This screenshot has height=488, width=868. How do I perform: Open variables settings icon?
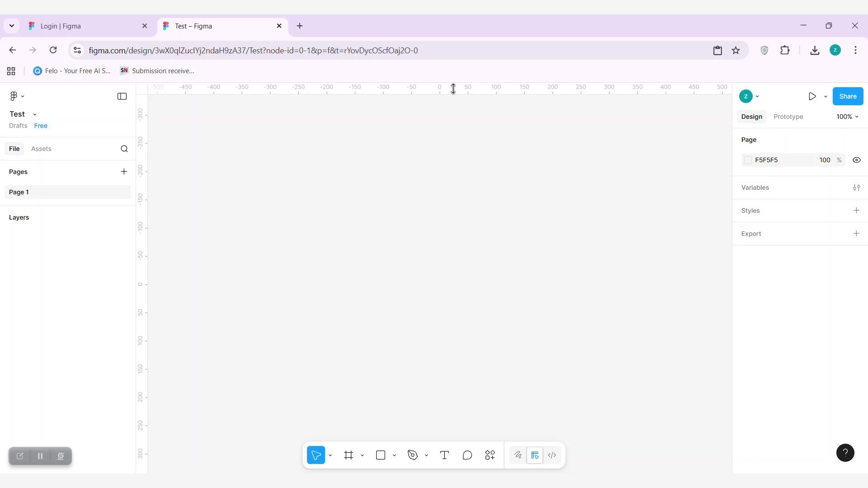(x=856, y=188)
